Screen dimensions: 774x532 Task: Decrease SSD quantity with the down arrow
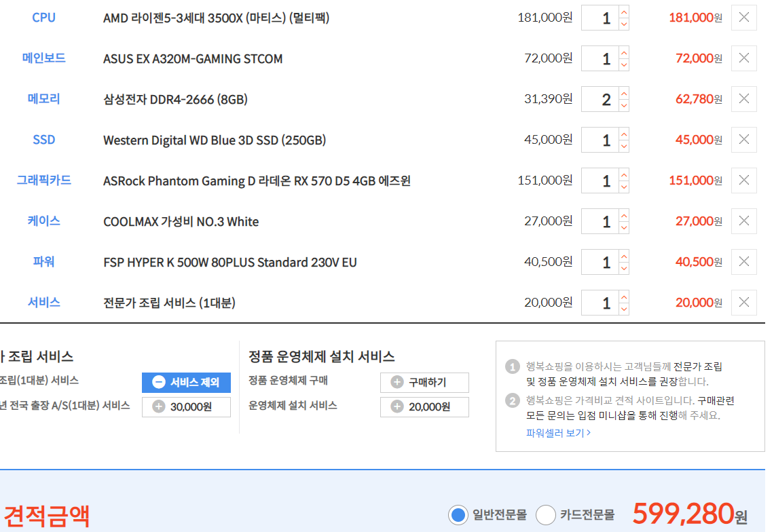pyautogui.click(x=624, y=146)
